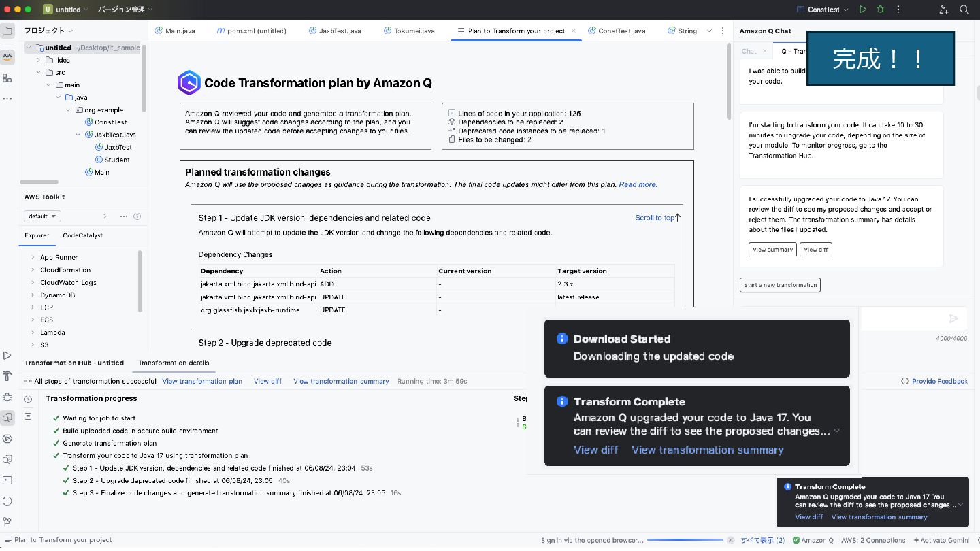Expand the .idea folder in project tree

39,60
